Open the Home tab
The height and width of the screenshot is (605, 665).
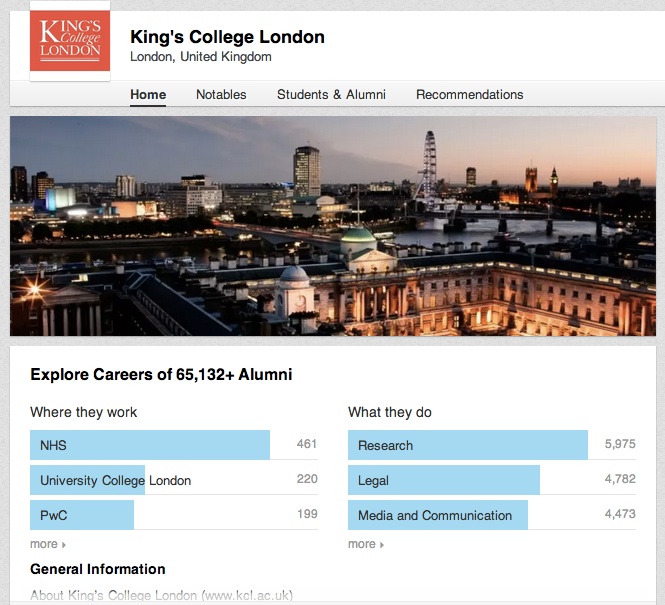148,95
